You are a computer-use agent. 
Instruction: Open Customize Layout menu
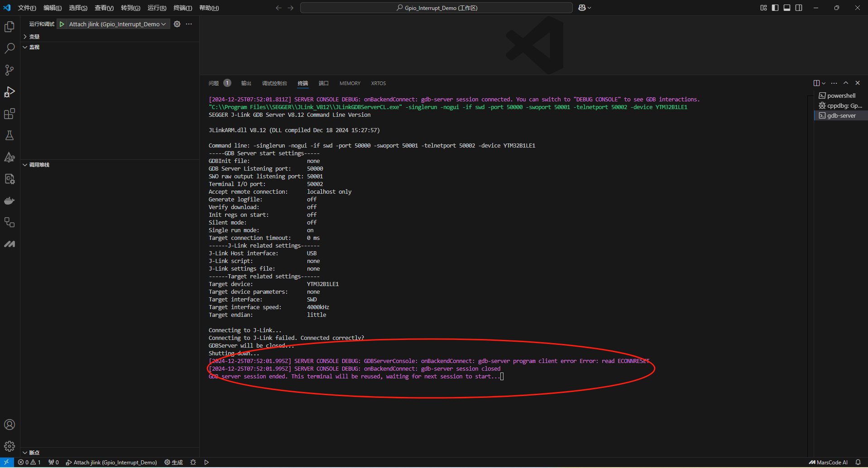tap(763, 8)
